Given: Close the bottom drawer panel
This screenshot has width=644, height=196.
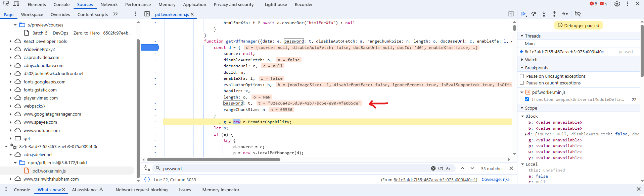Looking at the screenshot, I should pyautogui.click(x=638, y=189).
